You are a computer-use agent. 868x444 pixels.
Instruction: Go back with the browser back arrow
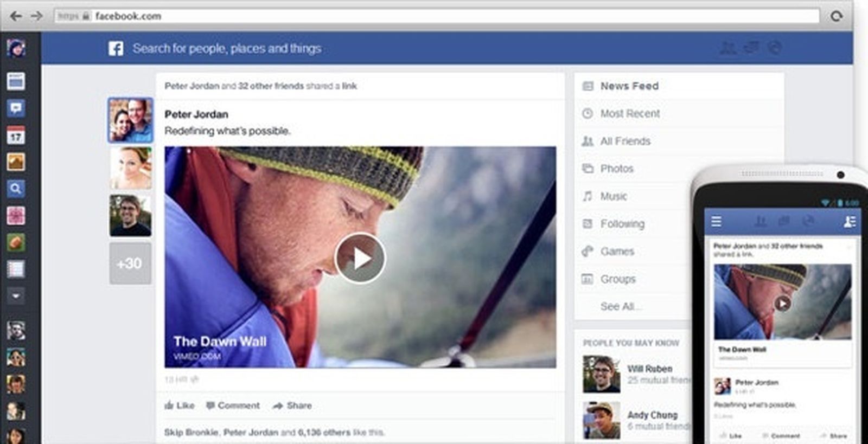coord(16,16)
